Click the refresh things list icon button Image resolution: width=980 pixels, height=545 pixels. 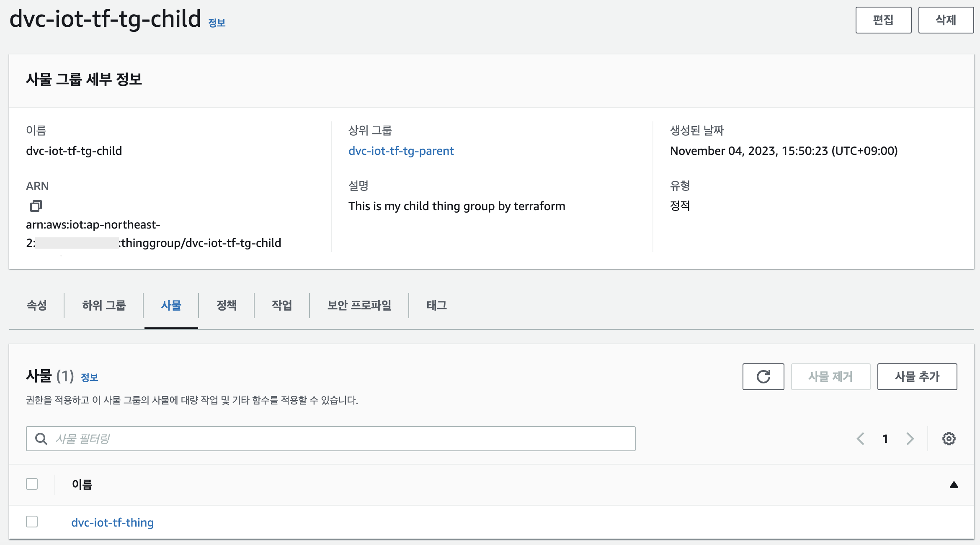[763, 377]
